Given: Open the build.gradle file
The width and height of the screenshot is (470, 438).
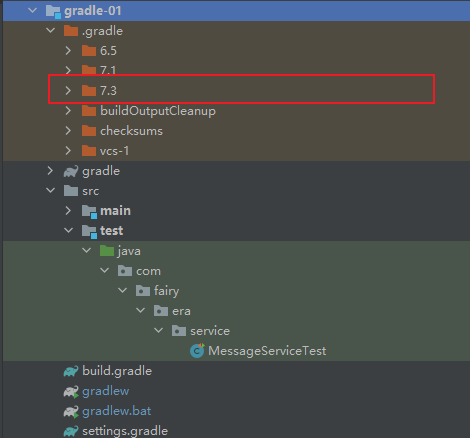Looking at the screenshot, I should pyautogui.click(x=117, y=371).
